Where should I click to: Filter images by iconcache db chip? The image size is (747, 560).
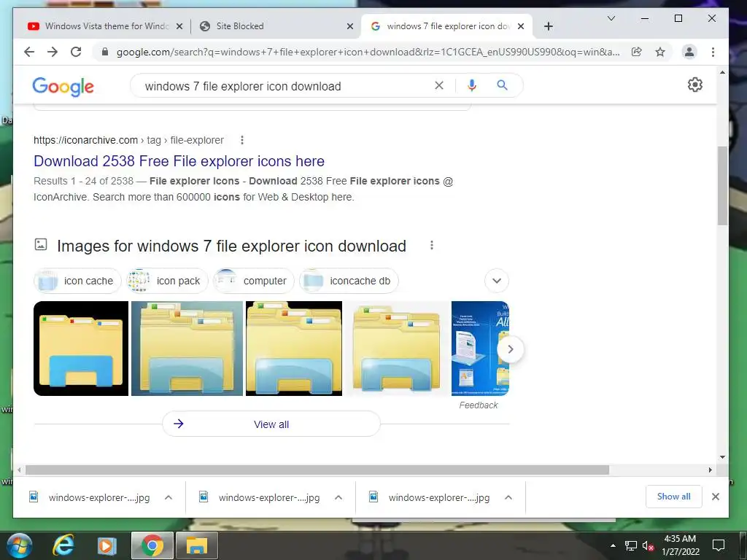tap(349, 281)
